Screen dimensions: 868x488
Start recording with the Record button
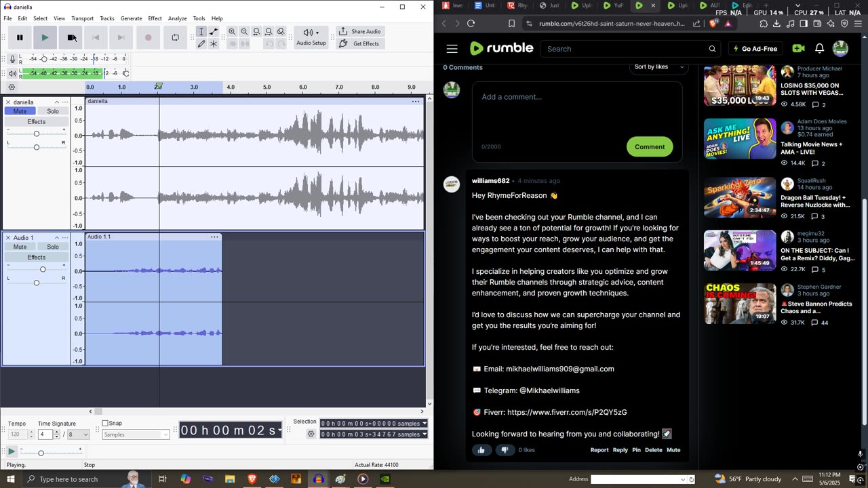[149, 37]
